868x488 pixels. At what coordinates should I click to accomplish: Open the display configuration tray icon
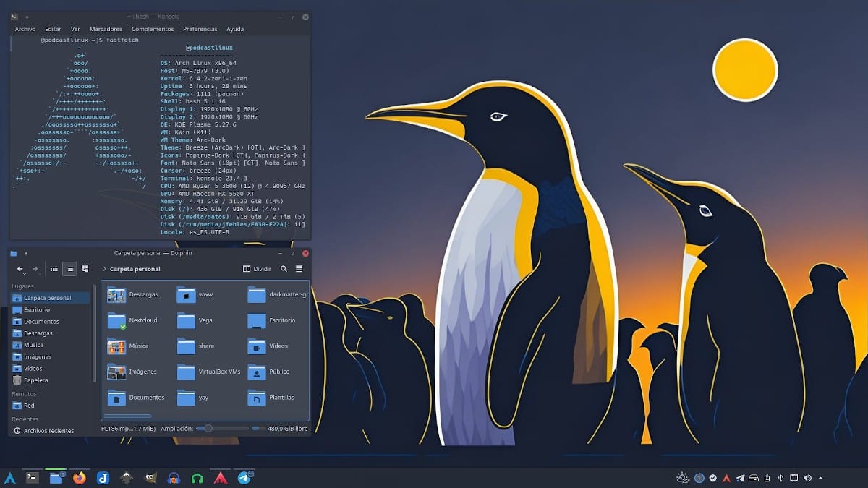click(x=794, y=478)
